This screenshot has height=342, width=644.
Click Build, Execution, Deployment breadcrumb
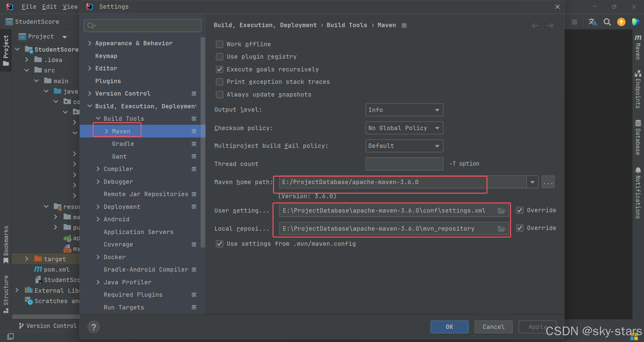click(x=265, y=25)
